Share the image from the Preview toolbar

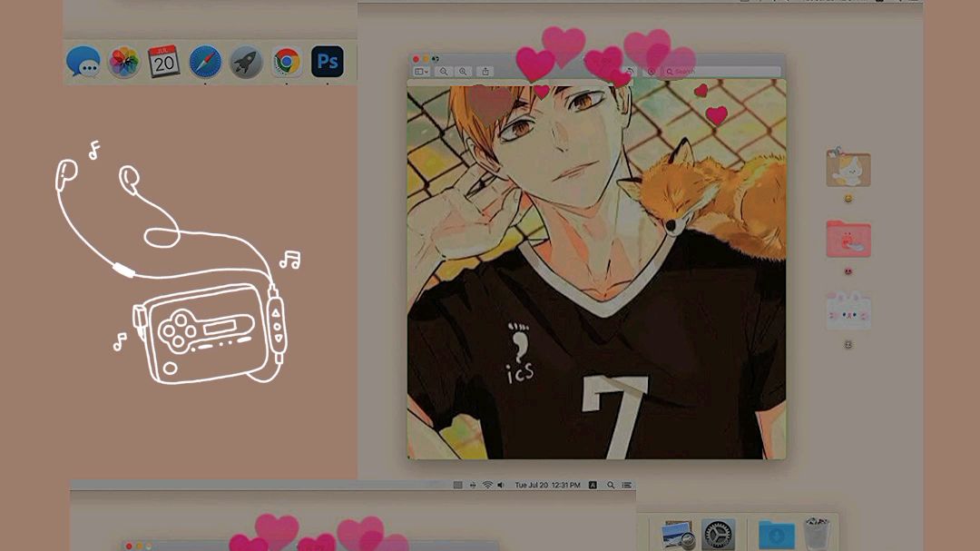(485, 72)
